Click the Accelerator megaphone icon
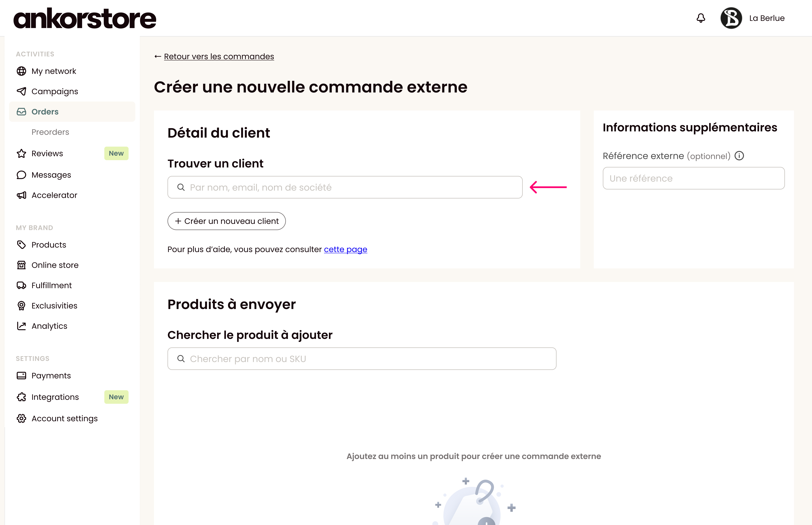The image size is (812, 525). [x=21, y=195]
